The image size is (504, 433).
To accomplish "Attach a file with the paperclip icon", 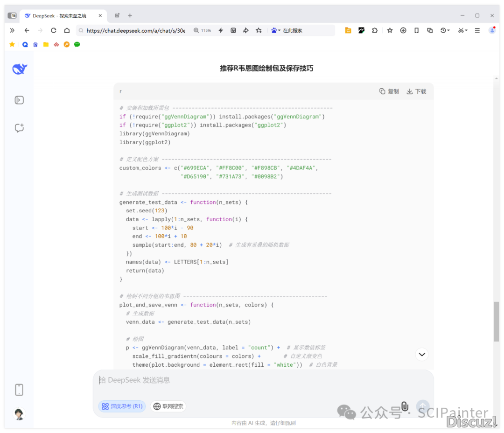I will [x=405, y=406].
